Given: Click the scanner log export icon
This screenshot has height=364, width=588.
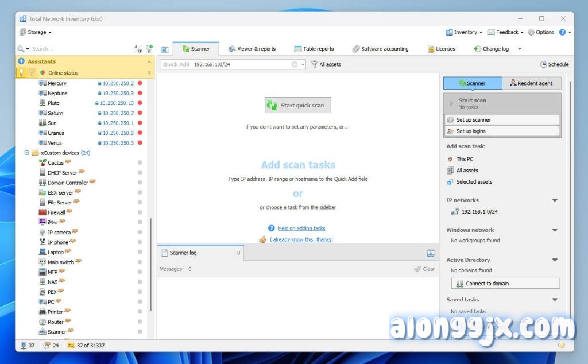Looking at the screenshot, I should [x=431, y=253].
